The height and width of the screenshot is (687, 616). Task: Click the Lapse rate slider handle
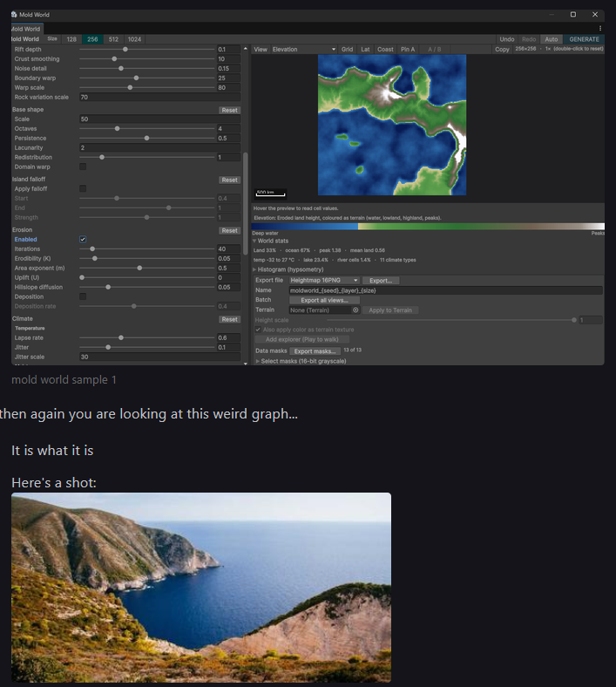coord(121,337)
